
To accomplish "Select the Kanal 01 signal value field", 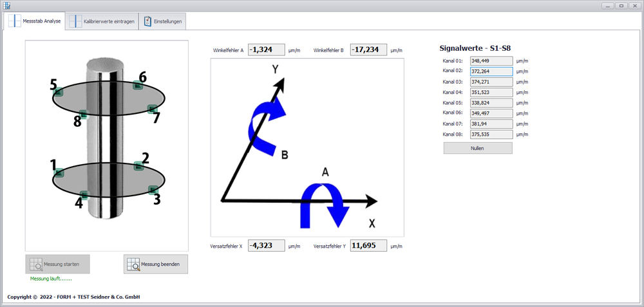I will (x=491, y=60).
